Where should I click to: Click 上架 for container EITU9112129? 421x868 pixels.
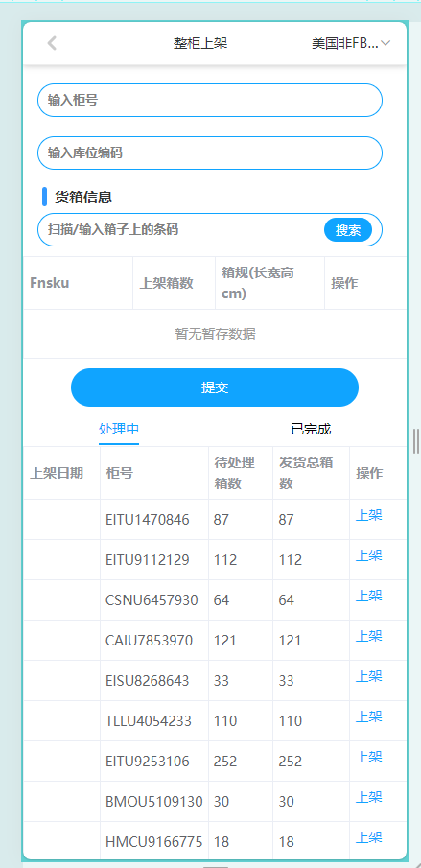368,555
